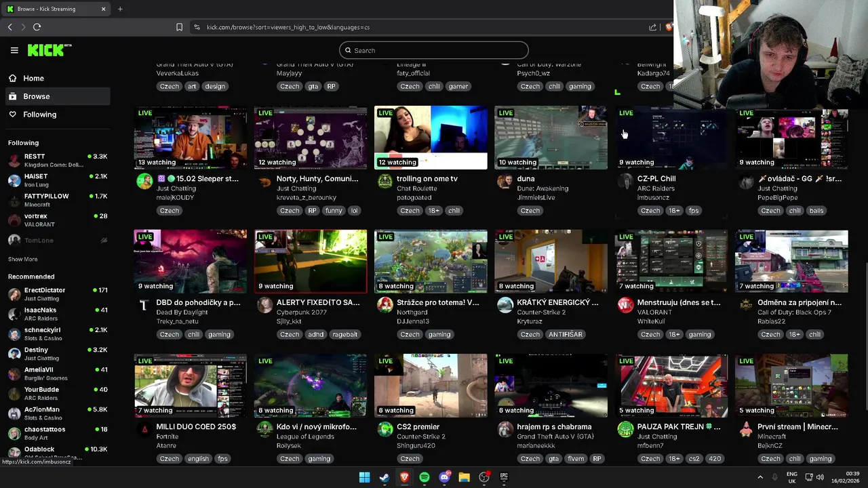Open the 15.02 Sleeper stream thumbnail
Screen dimensions: 868x488
point(190,138)
